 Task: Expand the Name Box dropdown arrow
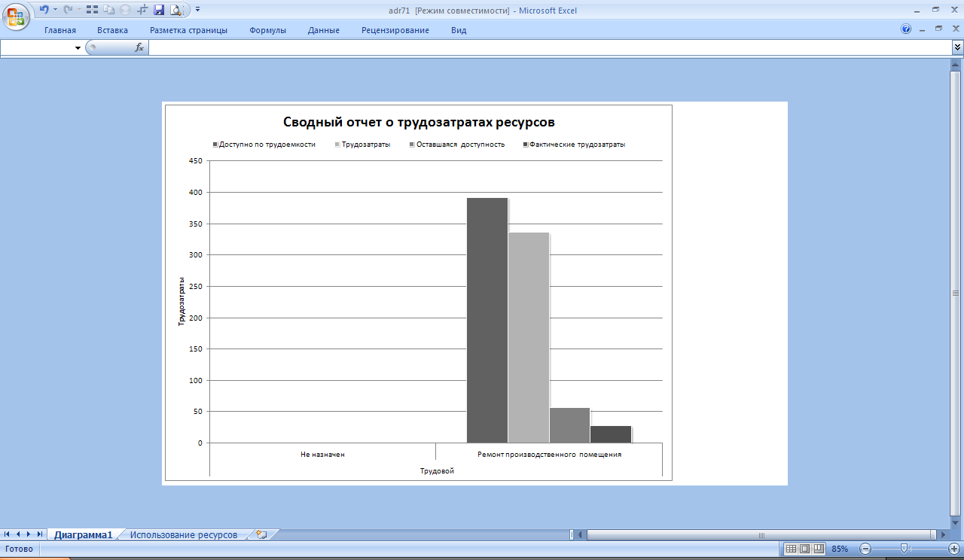78,48
